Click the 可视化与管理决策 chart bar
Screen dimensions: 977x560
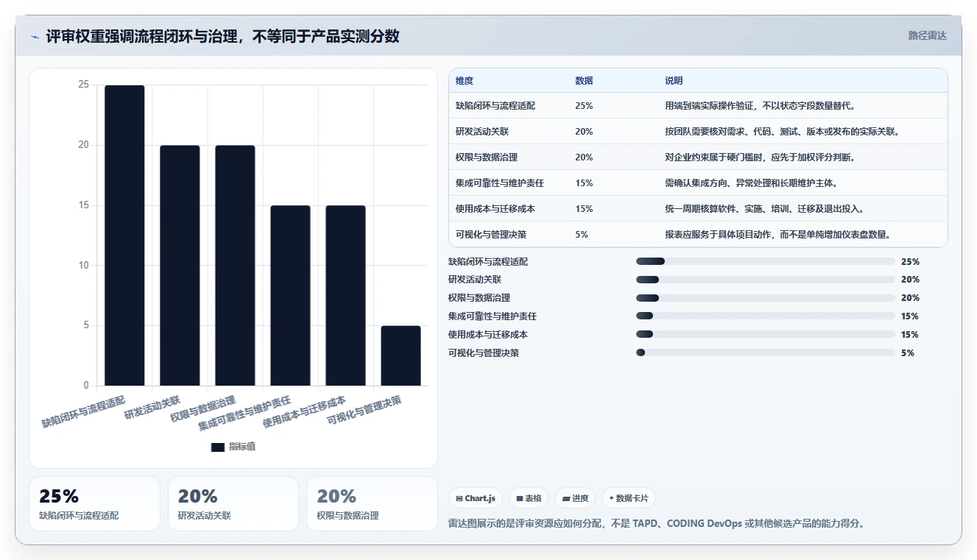click(x=401, y=355)
